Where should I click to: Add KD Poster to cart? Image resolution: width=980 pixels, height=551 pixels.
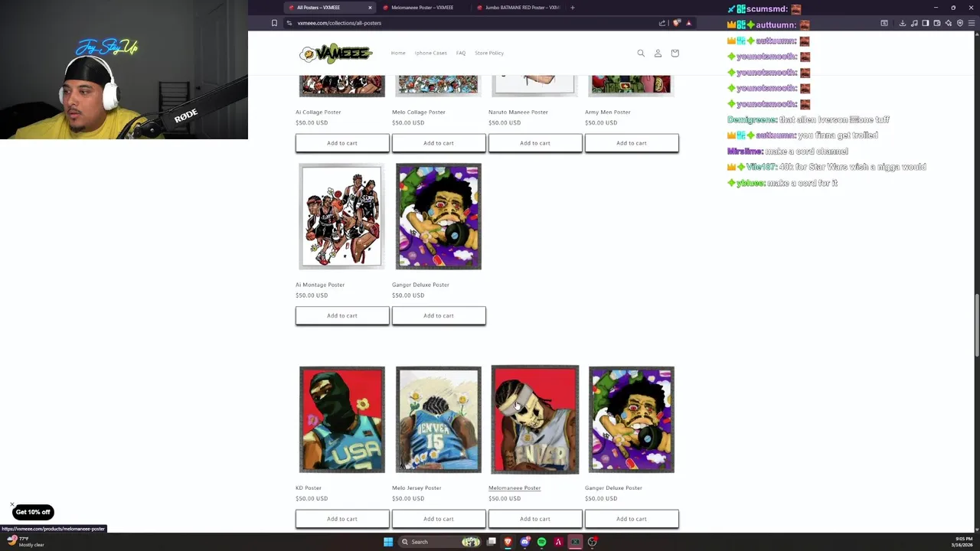[x=342, y=519]
